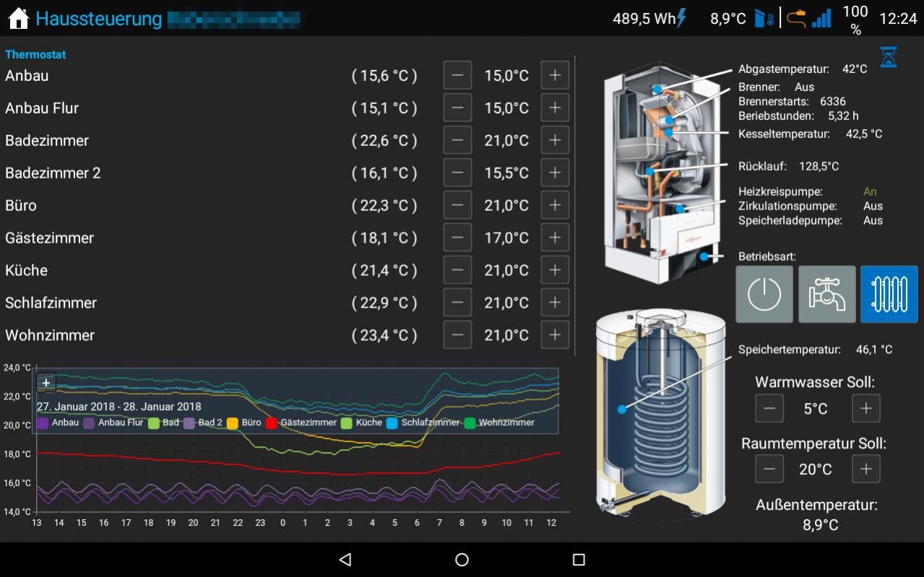Open the Haussteuerung title in the header

coord(98,19)
